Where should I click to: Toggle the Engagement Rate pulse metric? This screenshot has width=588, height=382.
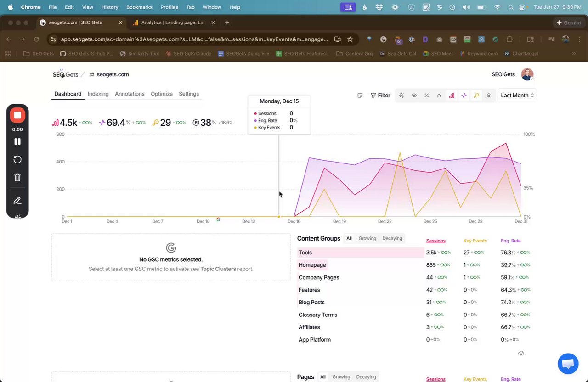(x=464, y=95)
